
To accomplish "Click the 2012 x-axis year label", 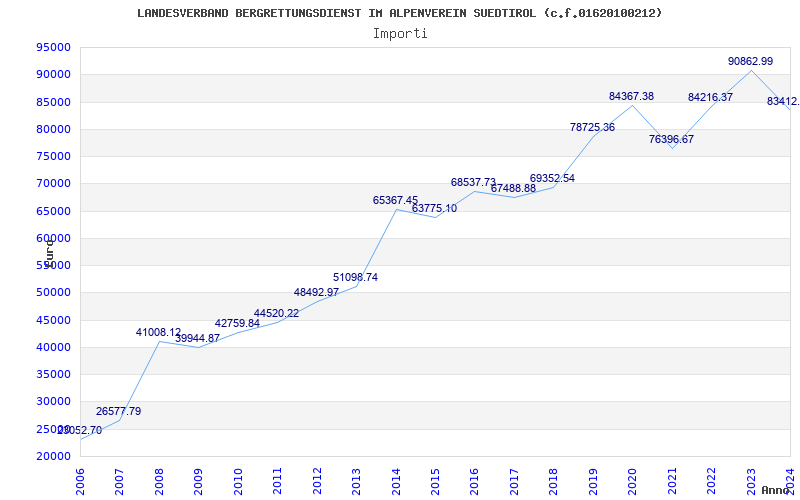I will click(x=317, y=482).
